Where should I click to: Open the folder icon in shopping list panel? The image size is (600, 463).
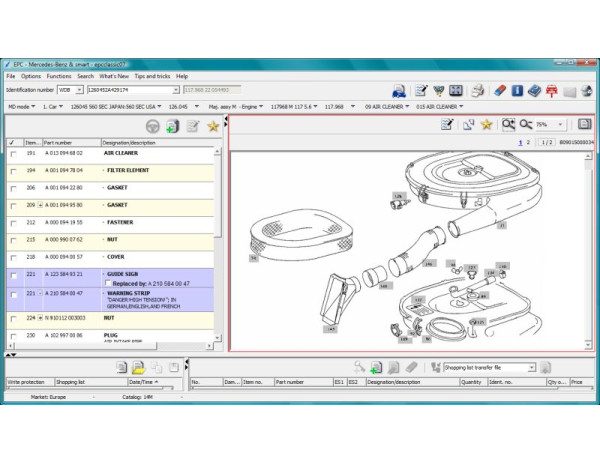pos(140,368)
